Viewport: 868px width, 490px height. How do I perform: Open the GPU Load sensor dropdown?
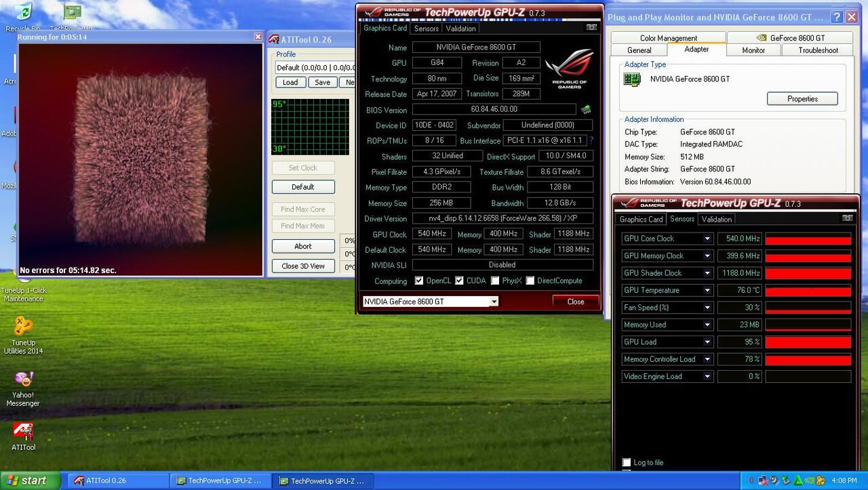[x=707, y=342]
